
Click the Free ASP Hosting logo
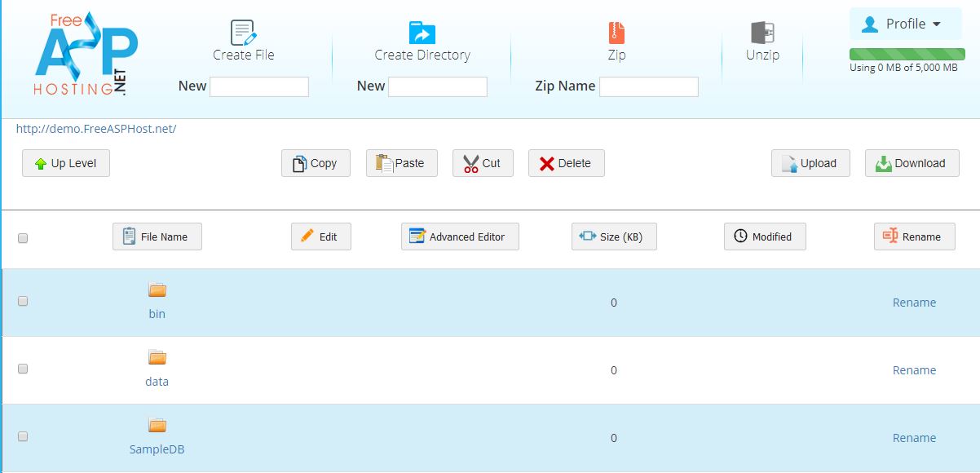point(86,55)
